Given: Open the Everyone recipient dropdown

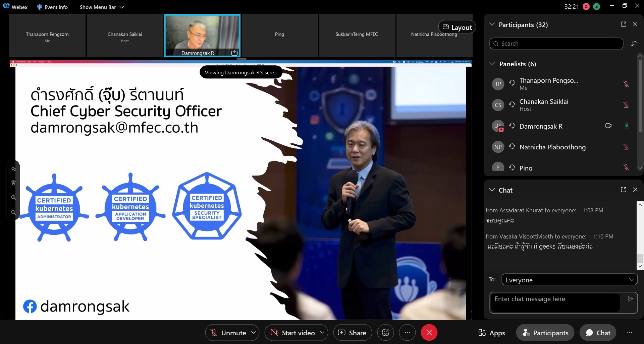Looking at the screenshot, I should click(x=569, y=280).
